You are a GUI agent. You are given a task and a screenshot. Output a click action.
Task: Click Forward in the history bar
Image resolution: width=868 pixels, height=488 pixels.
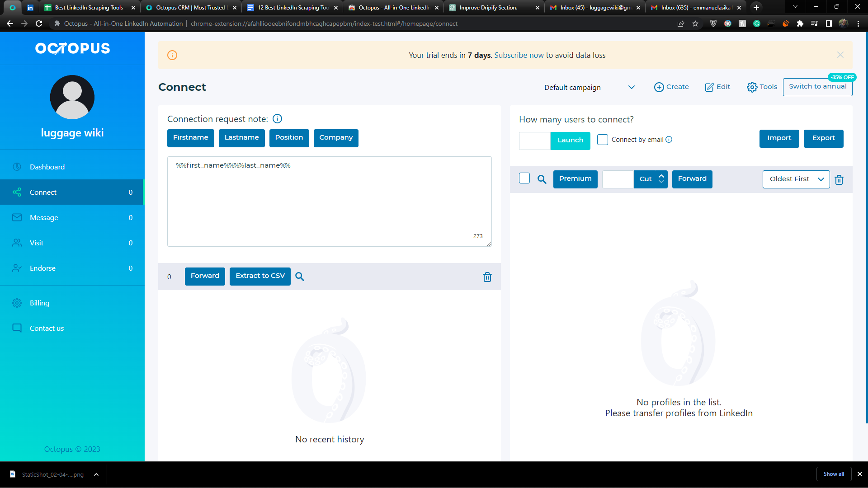pos(205,276)
